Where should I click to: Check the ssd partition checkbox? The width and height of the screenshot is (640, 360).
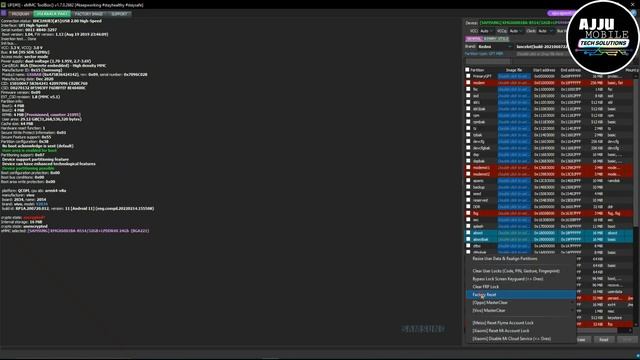coord(468,96)
